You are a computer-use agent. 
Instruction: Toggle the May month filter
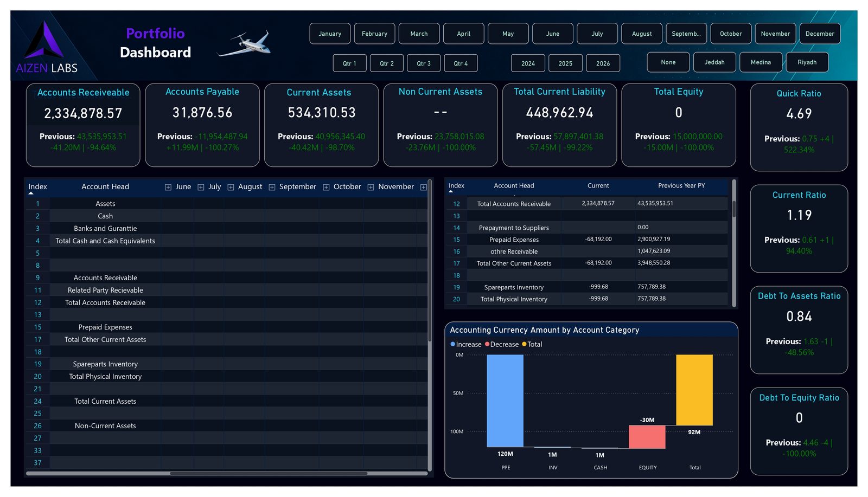[x=508, y=34]
